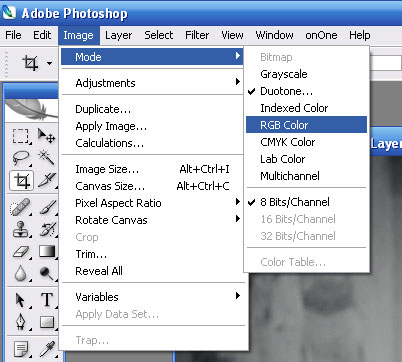Select the Blur tool
This screenshot has width=402, height=362.
(21, 273)
